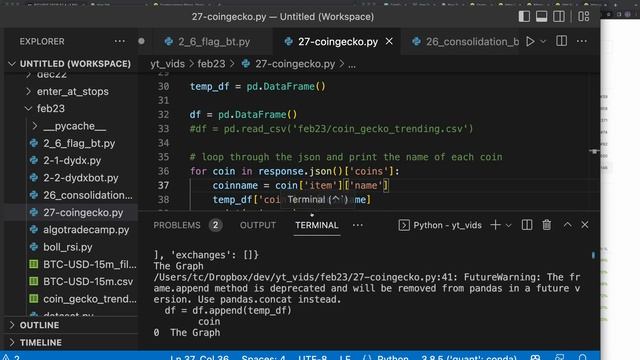Viewport: 640px width, 360px height.
Task: Select the TERMINAL panel tab
Action: coord(317,225)
